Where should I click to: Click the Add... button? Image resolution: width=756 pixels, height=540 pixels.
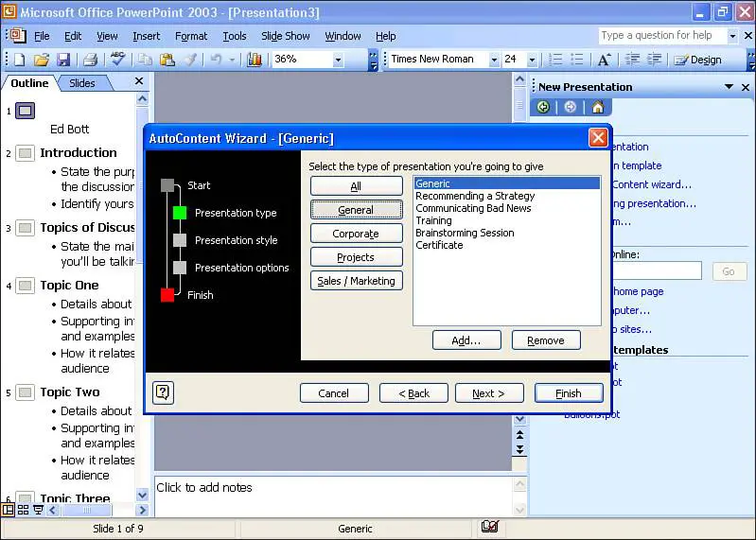(466, 340)
